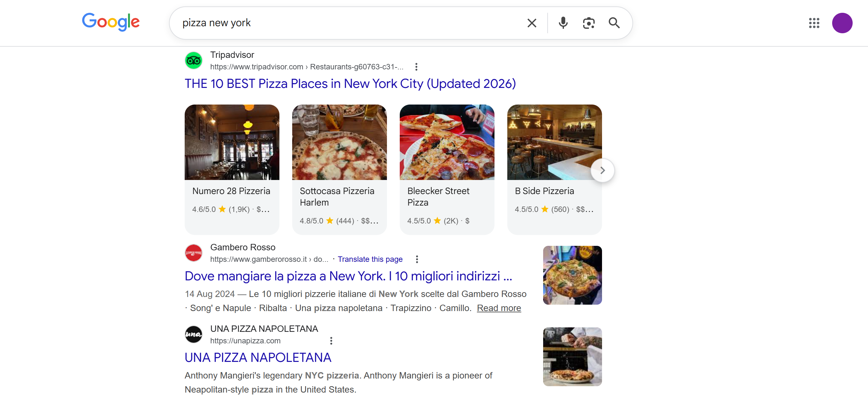
Task: Click the UNA PIZZA NAPOLETANA favicon
Action: click(x=193, y=334)
